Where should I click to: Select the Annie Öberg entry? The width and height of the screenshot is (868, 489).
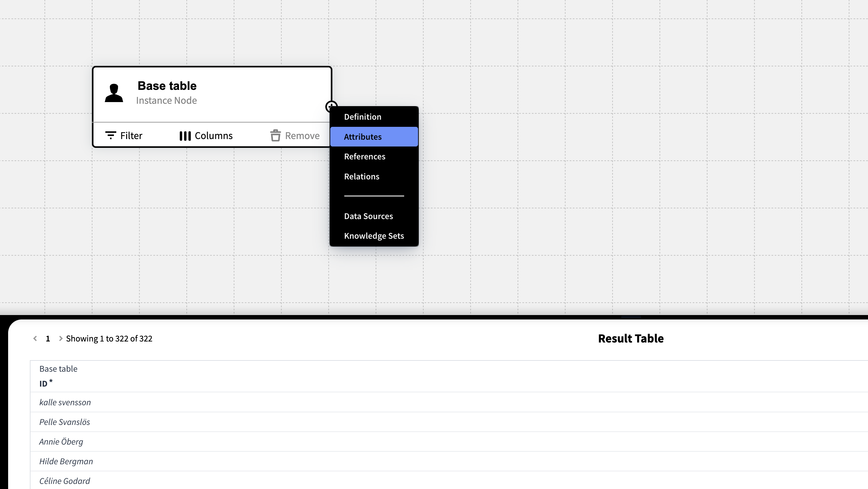pyautogui.click(x=61, y=442)
